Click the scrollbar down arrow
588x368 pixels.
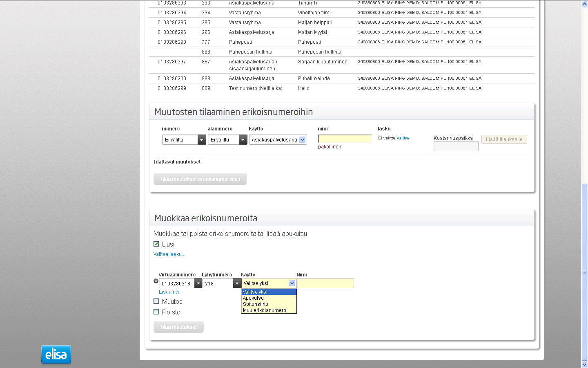coord(584,364)
